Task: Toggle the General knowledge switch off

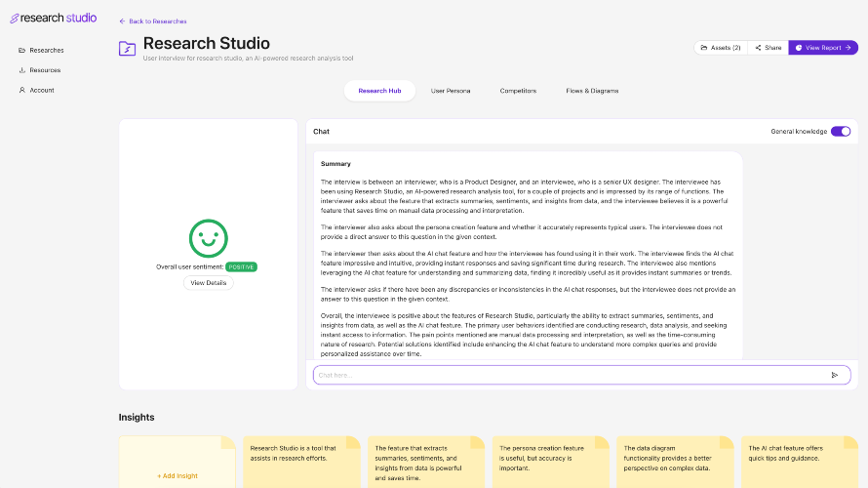Action: click(841, 132)
